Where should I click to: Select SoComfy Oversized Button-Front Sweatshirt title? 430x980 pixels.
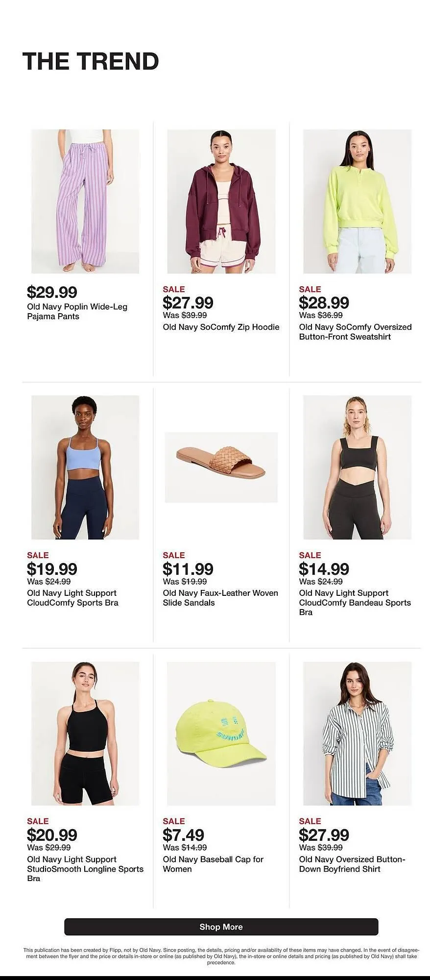[356, 332]
